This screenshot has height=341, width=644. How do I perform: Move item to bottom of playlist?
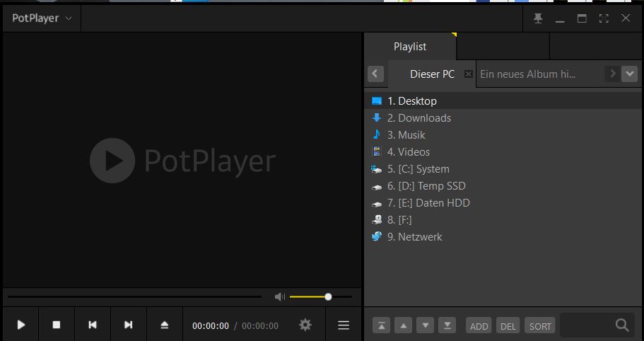point(447,325)
